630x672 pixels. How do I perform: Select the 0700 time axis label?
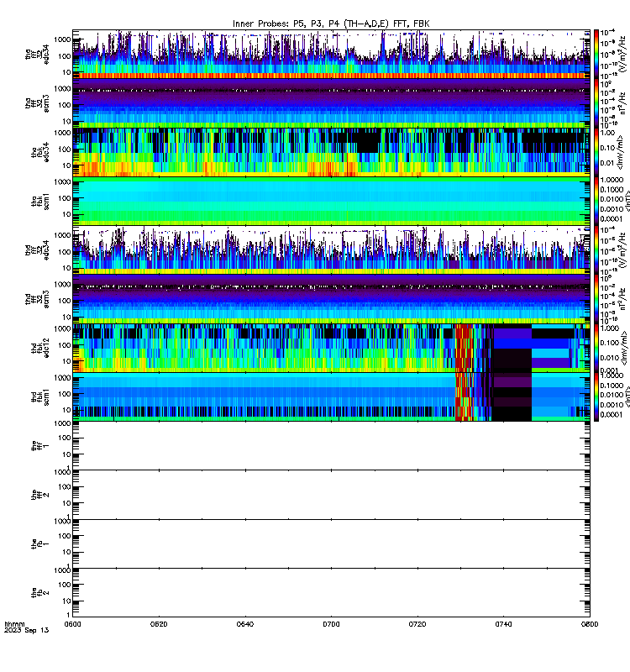[331, 624]
